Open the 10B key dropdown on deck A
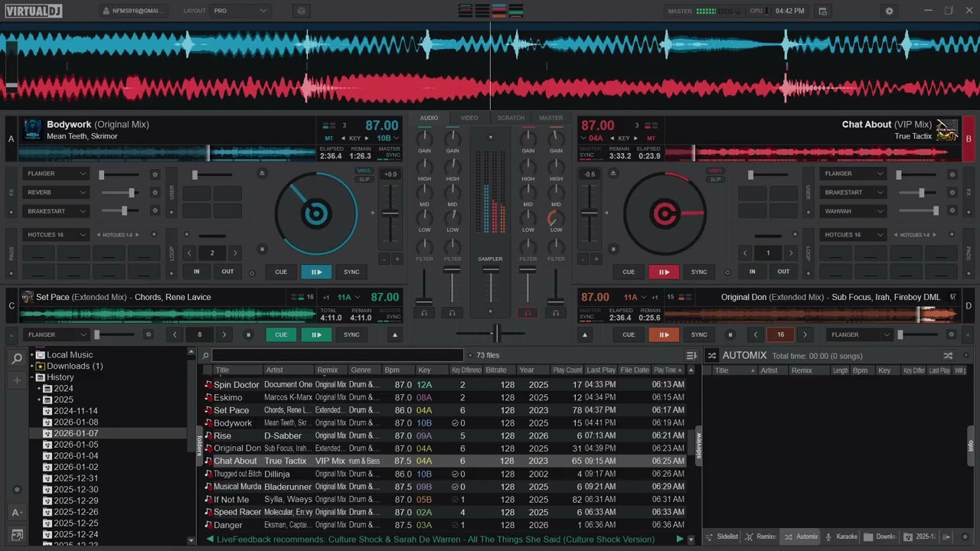980x551 pixels. [388, 139]
